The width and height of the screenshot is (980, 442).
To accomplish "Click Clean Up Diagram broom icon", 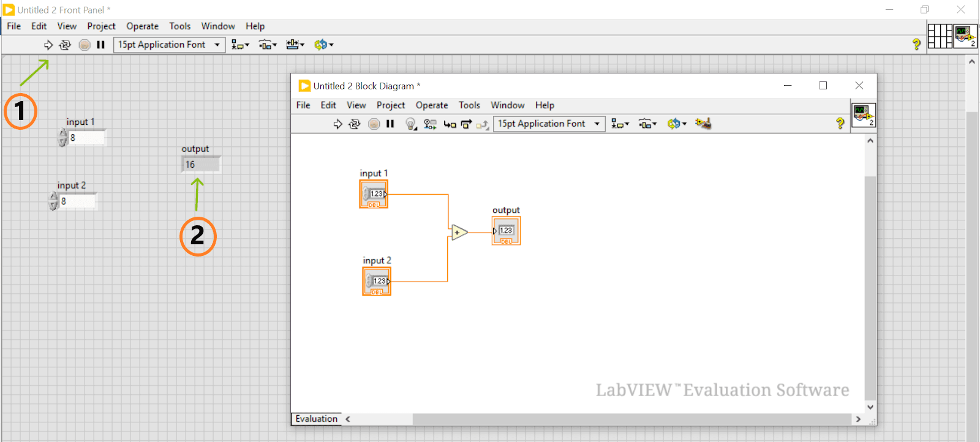I will (703, 124).
